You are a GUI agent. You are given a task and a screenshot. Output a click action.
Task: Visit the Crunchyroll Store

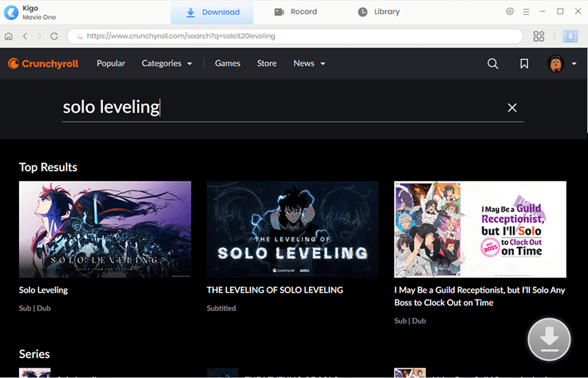point(267,63)
